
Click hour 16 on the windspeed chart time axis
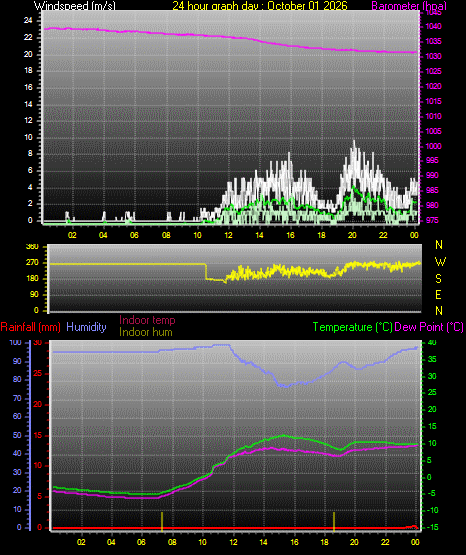click(x=290, y=235)
